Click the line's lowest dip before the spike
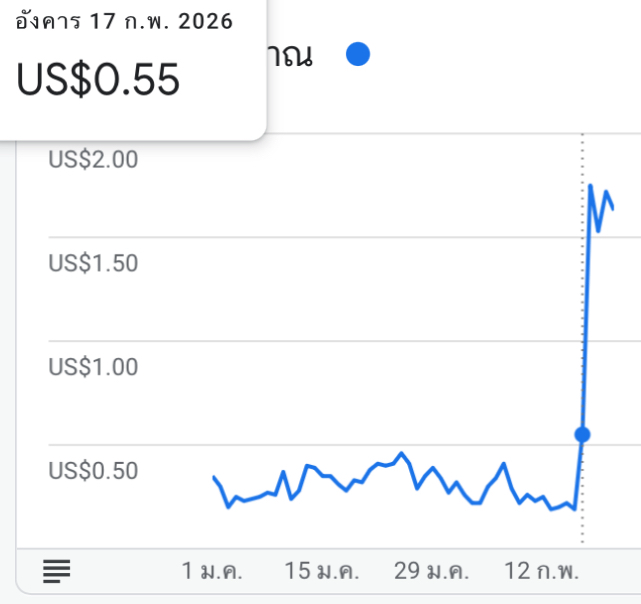 (x=575, y=510)
